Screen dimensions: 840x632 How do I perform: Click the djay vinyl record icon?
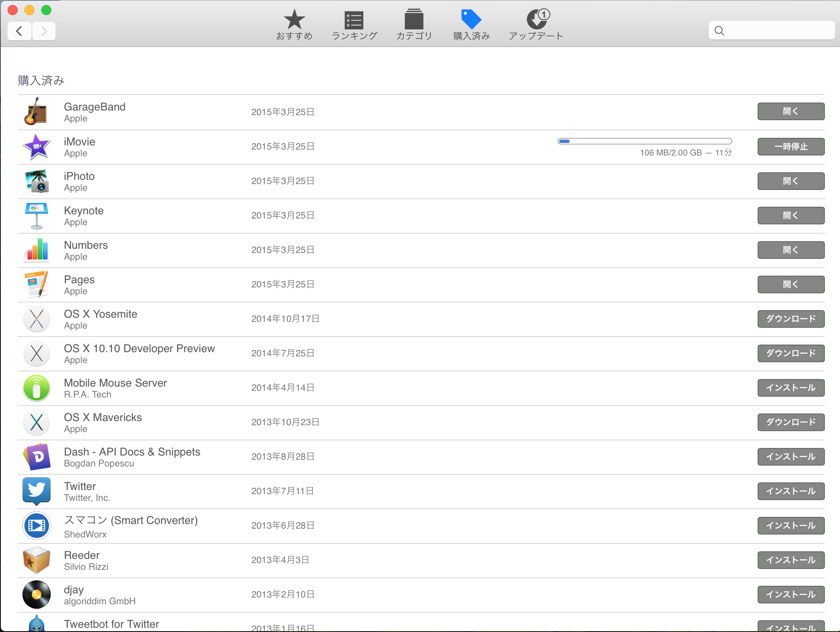coord(36,594)
